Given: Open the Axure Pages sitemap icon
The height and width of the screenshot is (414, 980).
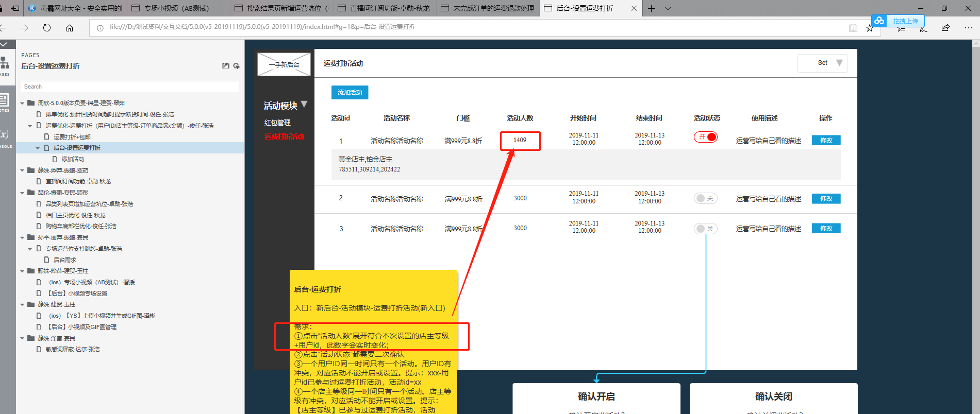Looking at the screenshot, I should pyautogui.click(x=5, y=63).
